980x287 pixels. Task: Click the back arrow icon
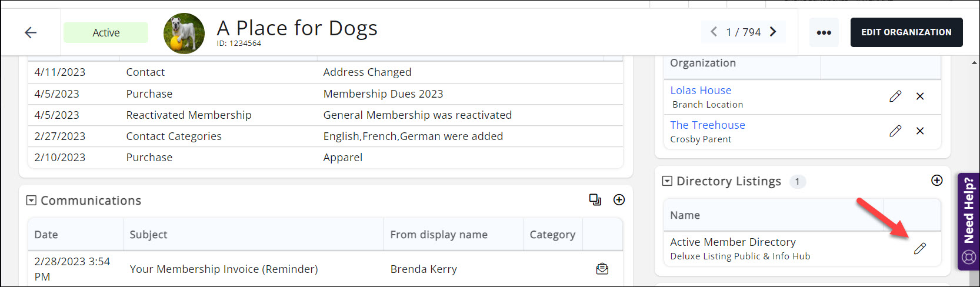[31, 33]
